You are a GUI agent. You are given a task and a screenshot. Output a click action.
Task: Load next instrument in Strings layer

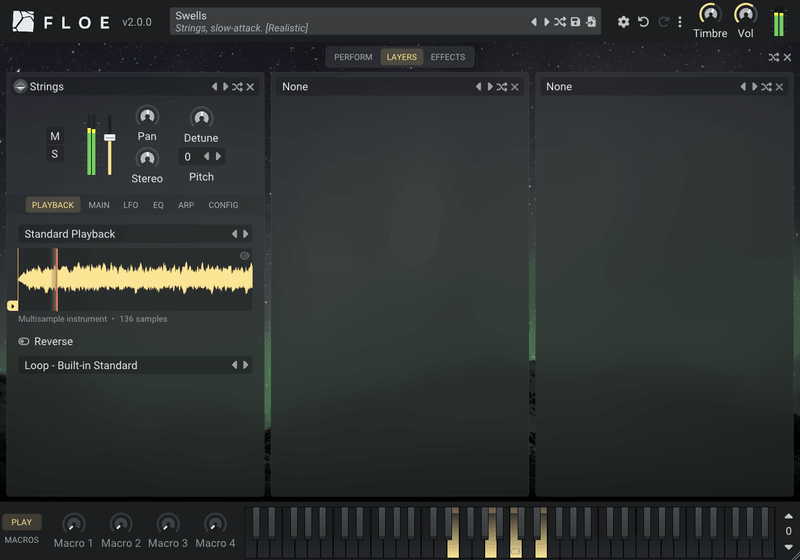coord(226,87)
